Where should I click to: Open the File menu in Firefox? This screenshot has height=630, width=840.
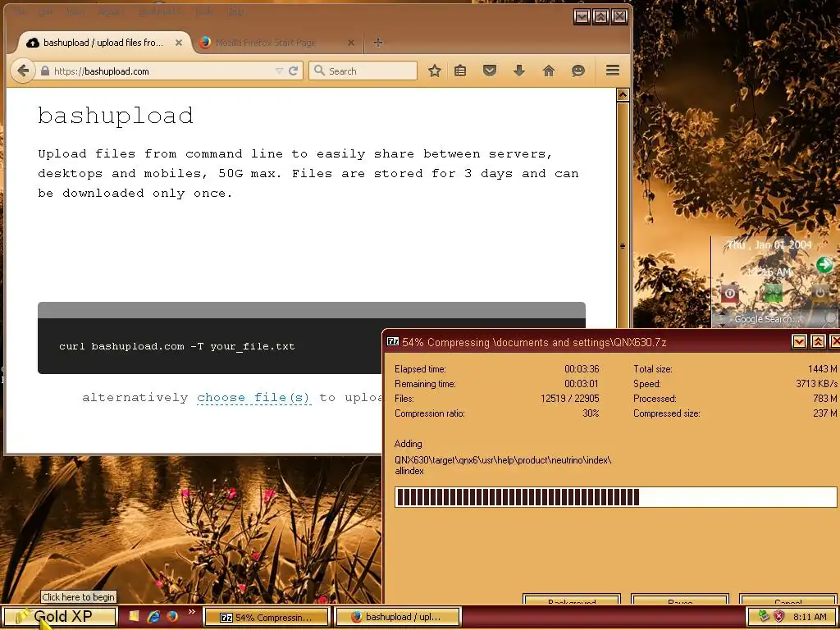[x=19, y=11]
